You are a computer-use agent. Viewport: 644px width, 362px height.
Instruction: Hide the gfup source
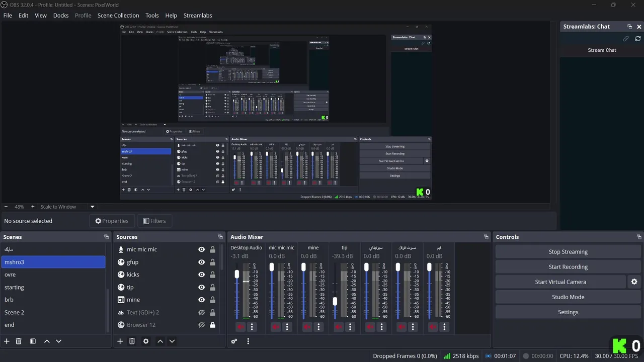pyautogui.click(x=201, y=262)
